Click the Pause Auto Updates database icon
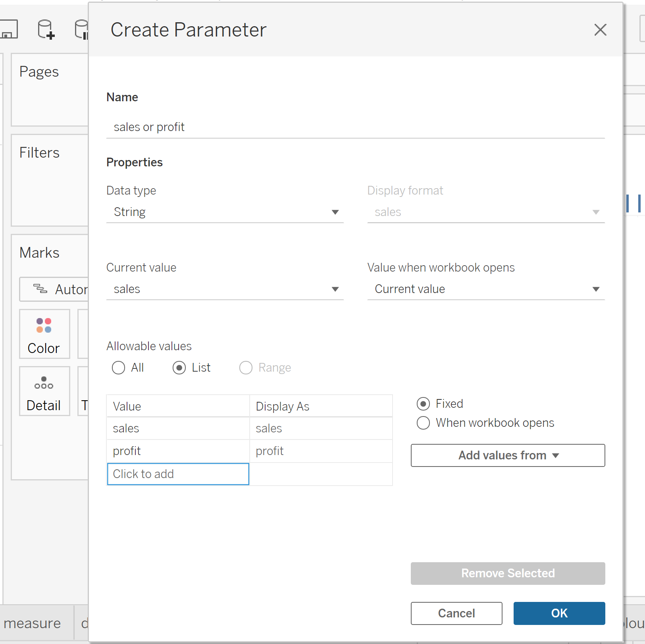The height and width of the screenshot is (644, 645). (81, 30)
